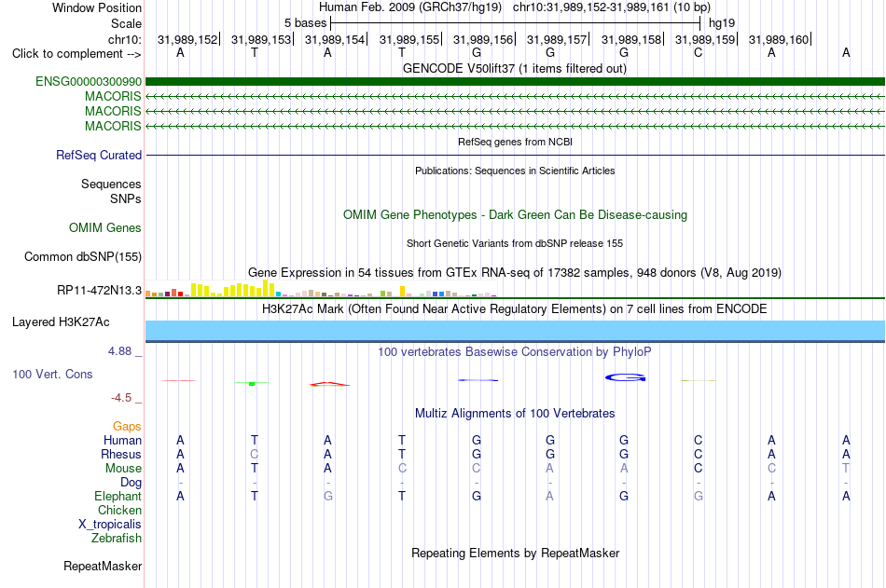Screen dimensions: 886x588
Task: Click the light blue H3K27Ac signal band
Action: [x=515, y=331]
